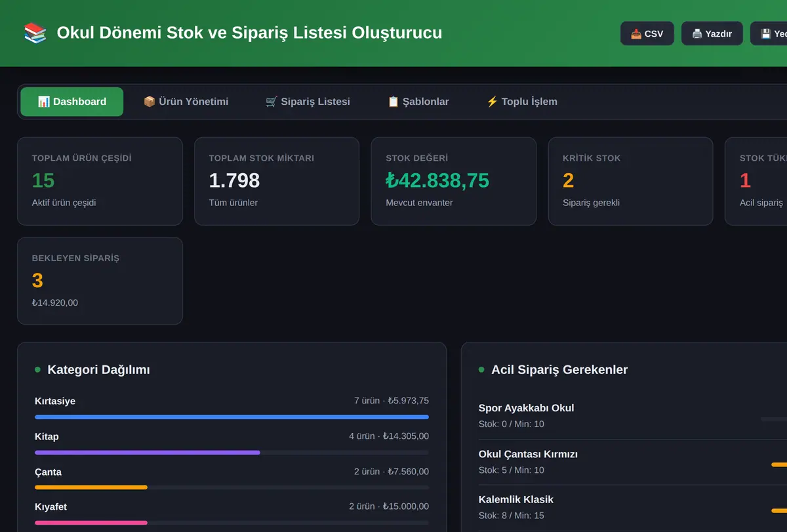Image resolution: width=787 pixels, height=532 pixels.
Task: Click the pink Kıyafet progress bar
Action: coord(91,523)
